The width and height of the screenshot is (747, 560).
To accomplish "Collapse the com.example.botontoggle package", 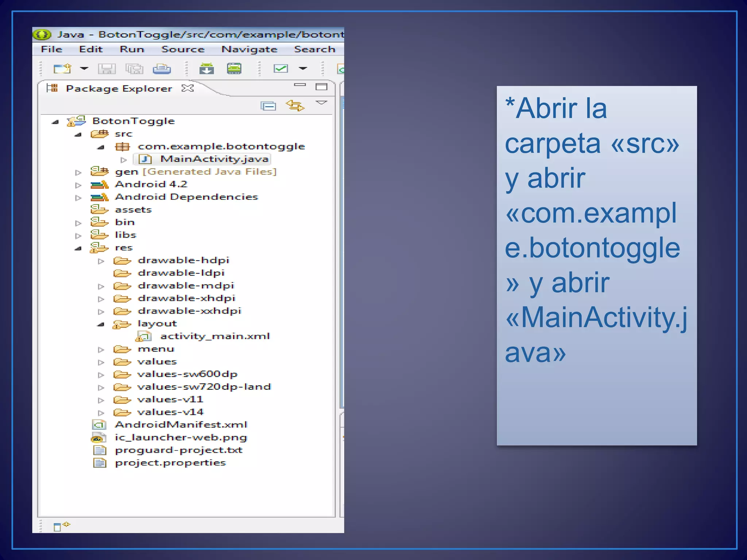I will coord(101,147).
